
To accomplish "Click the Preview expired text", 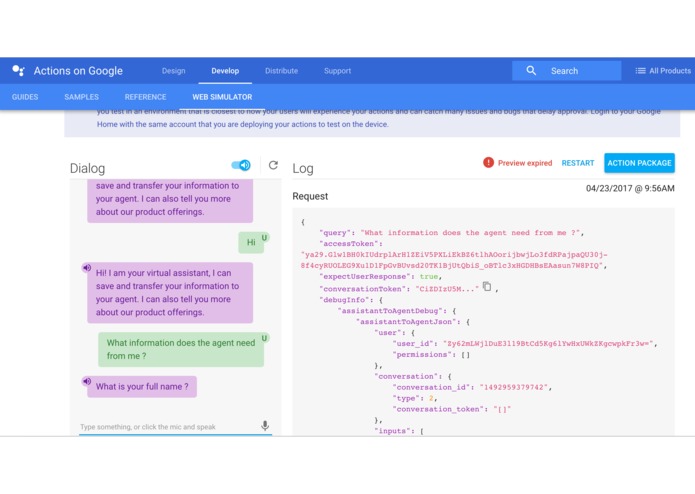I will [525, 163].
